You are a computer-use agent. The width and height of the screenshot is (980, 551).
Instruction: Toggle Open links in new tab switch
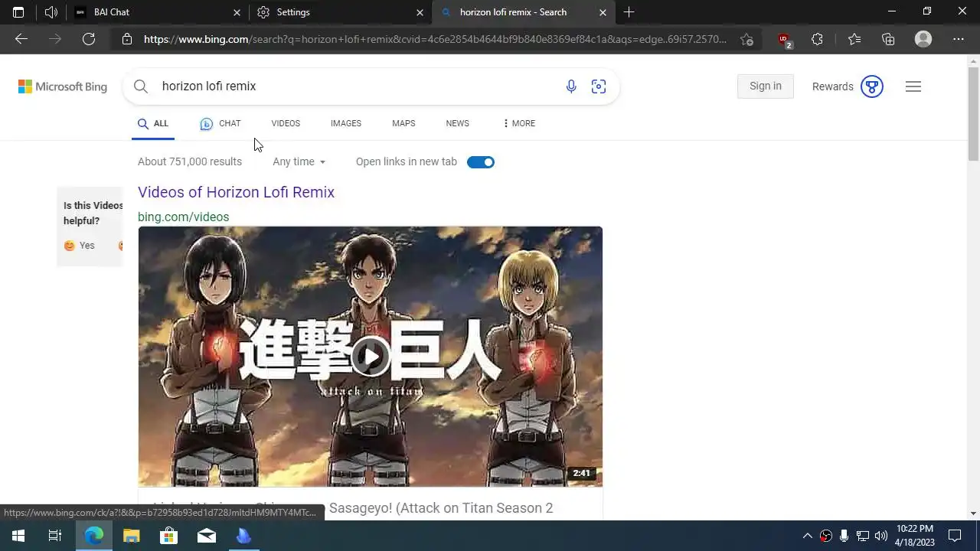(x=481, y=162)
